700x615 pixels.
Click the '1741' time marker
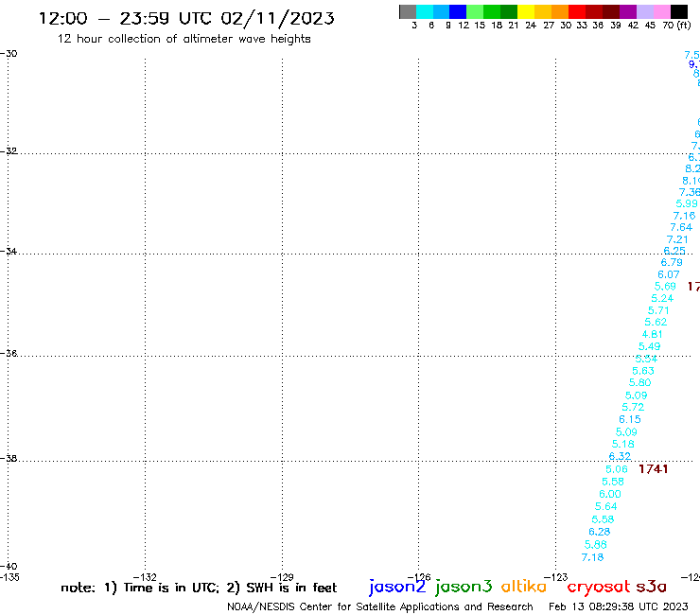653,469
